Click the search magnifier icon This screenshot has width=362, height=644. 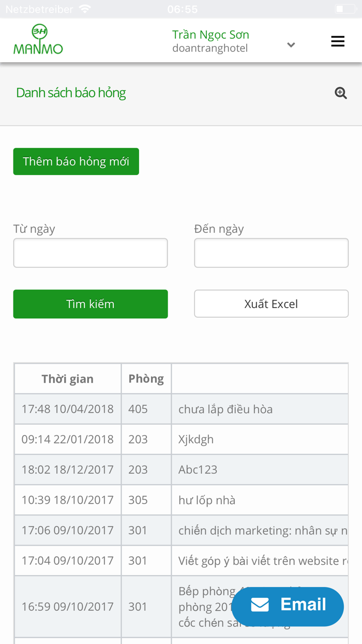340,92
